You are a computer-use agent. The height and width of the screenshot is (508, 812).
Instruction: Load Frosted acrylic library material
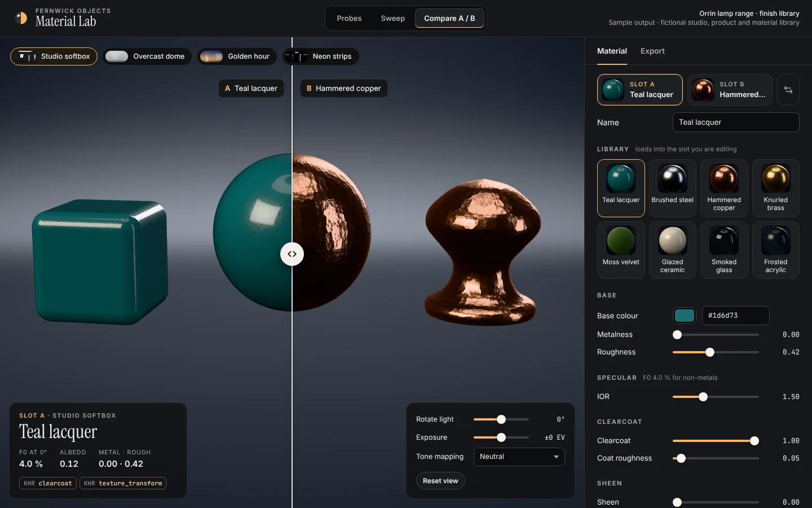tap(776, 250)
